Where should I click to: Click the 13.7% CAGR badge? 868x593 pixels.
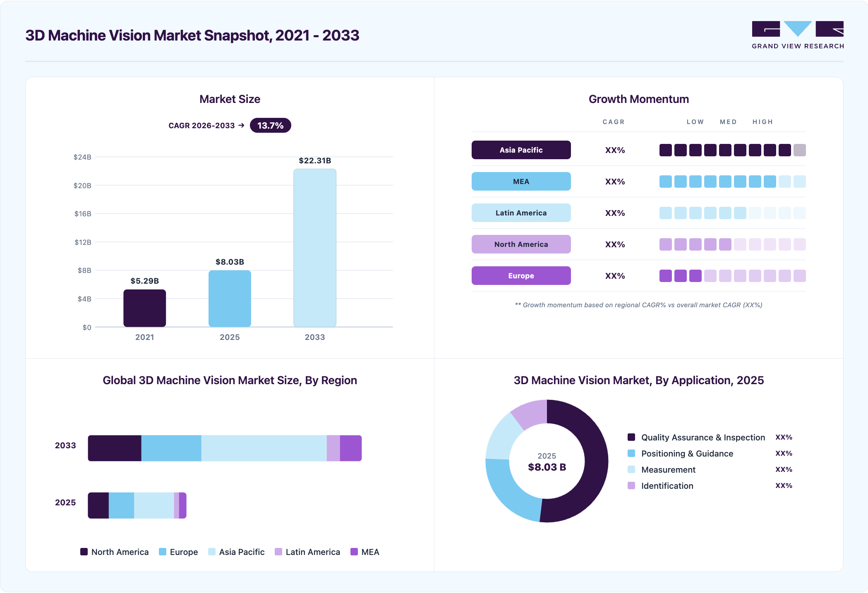click(270, 125)
